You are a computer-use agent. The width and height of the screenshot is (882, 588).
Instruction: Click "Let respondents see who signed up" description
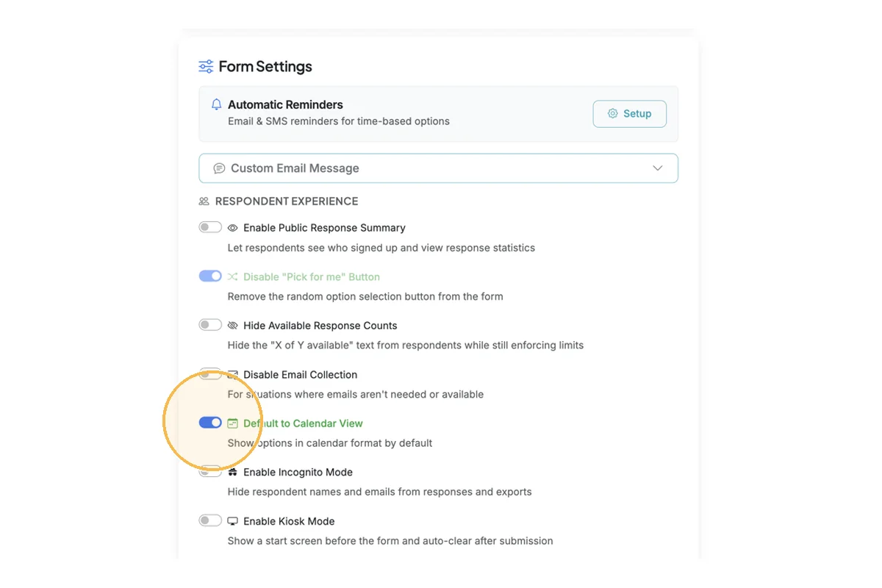[381, 248]
